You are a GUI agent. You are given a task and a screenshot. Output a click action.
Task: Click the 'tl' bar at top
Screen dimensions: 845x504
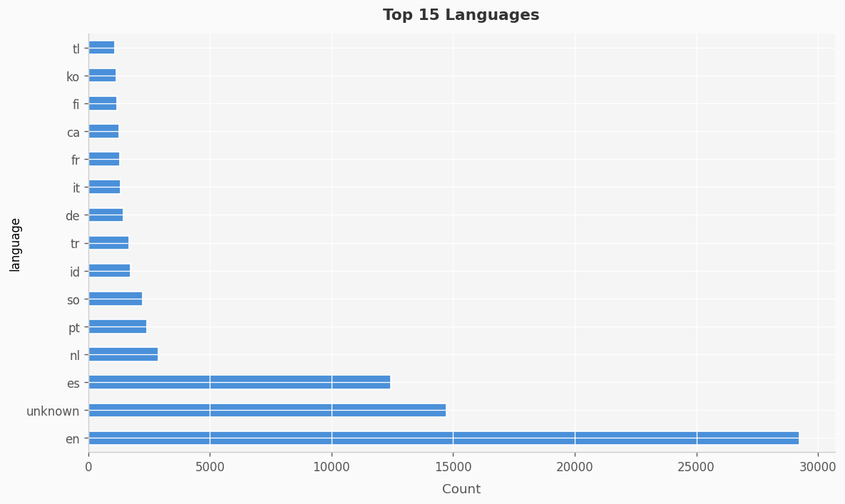click(101, 48)
